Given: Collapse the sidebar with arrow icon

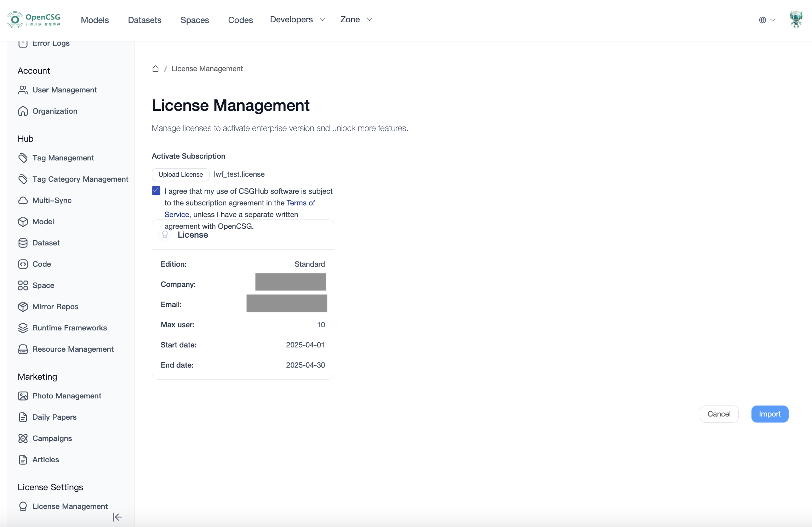Looking at the screenshot, I should (x=118, y=517).
